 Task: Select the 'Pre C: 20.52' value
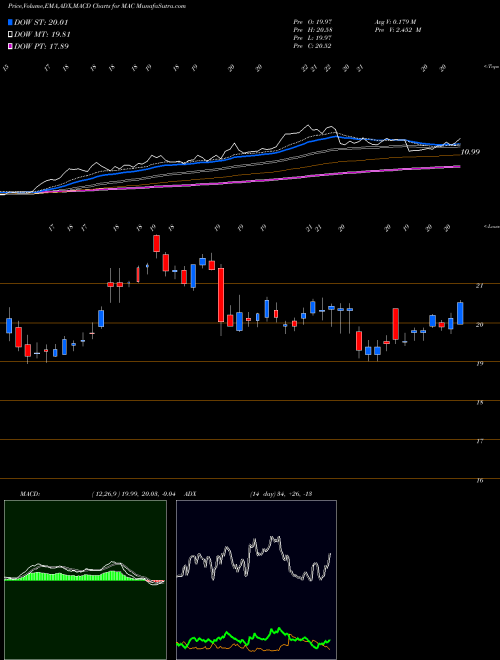[312, 46]
